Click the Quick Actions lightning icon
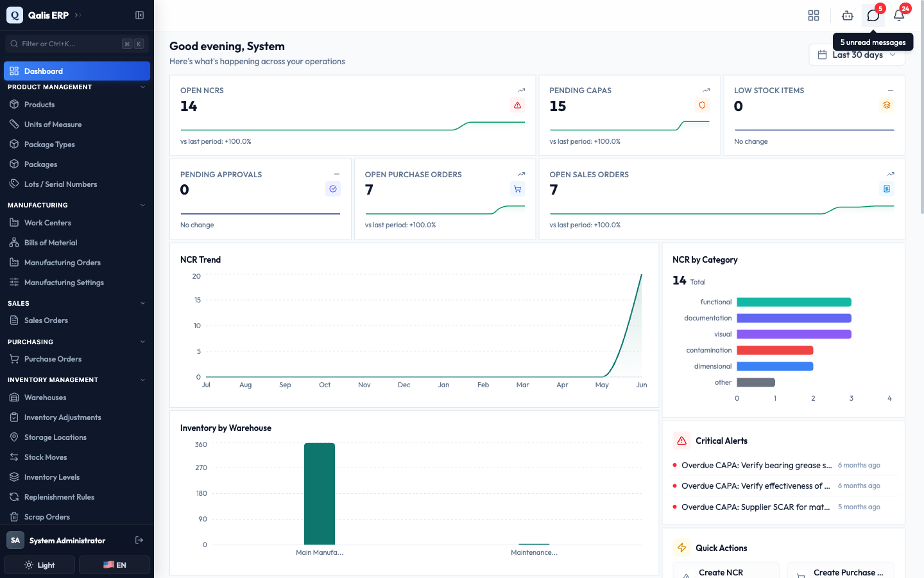Viewport: 924px width, 578px height. pyautogui.click(x=681, y=548)
